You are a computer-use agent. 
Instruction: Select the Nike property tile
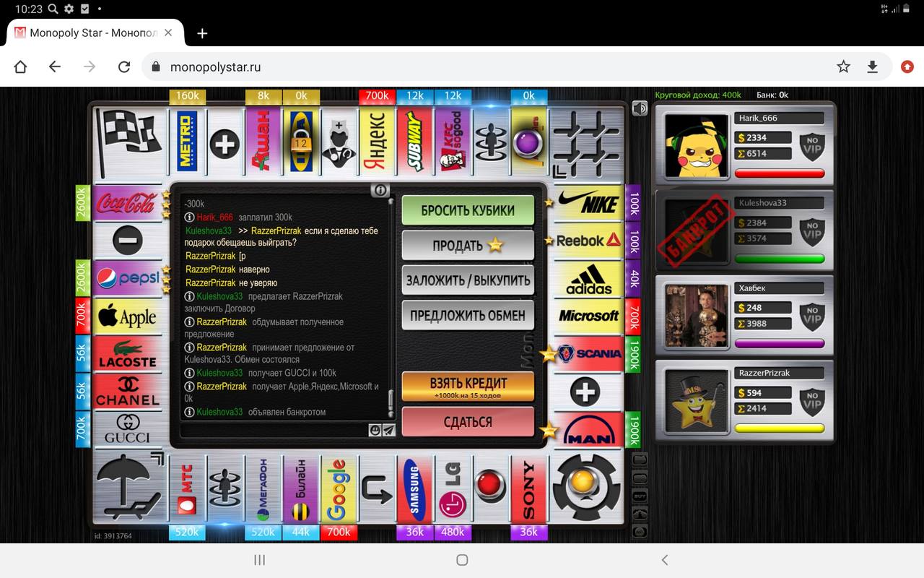click(x=589, y=203)
